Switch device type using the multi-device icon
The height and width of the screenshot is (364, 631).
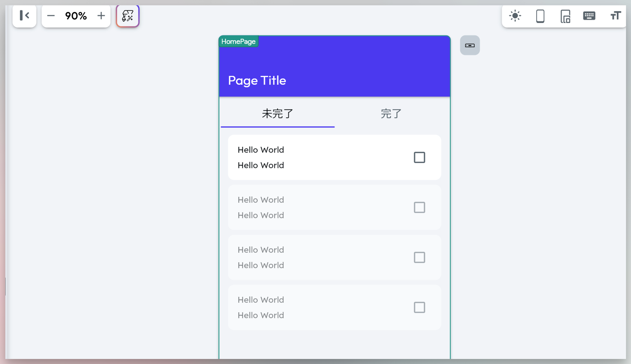(x=565, y=16)
